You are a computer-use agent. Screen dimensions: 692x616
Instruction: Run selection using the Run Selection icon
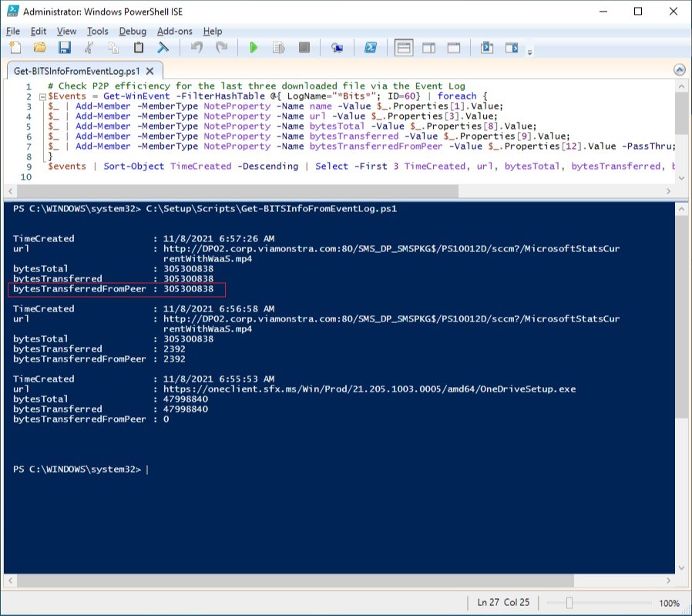coord(278,47)
